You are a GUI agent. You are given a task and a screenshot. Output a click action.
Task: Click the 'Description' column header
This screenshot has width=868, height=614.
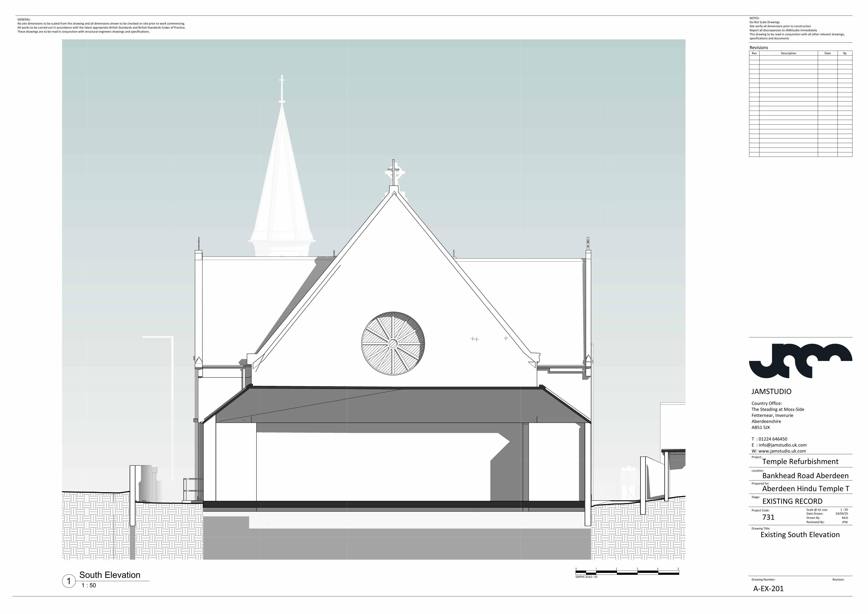tap(789, 53)
